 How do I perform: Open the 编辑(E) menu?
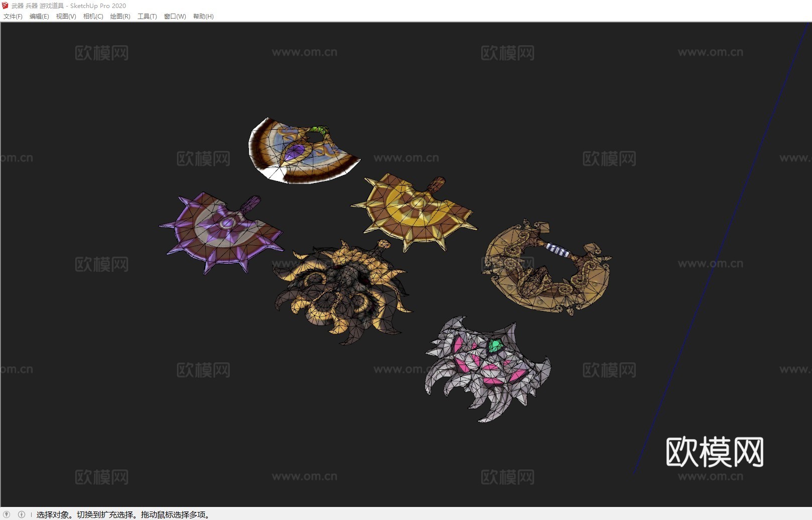[39, 17]
